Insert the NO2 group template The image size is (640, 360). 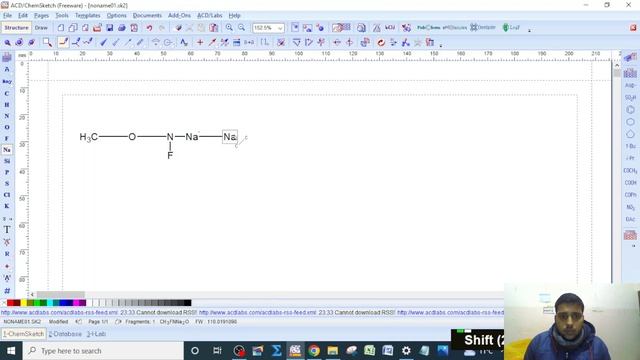tap(630, 207)
